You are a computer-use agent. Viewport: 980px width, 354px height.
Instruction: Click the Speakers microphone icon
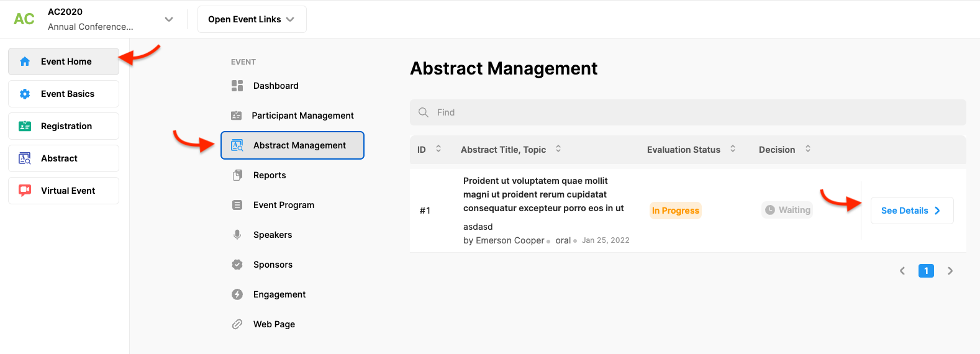pyautogui.click(x=237, y=235)
